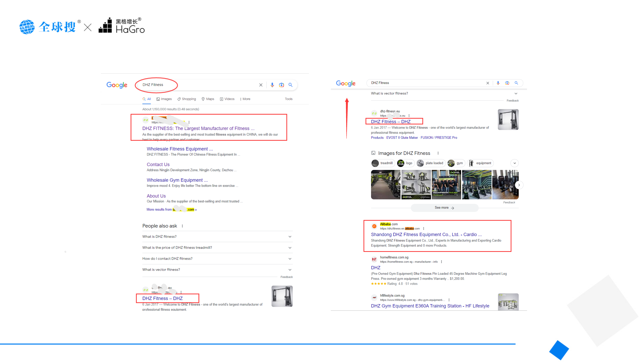Open DHZ Gym Equipment E360A Training Station result

[430, 306]
